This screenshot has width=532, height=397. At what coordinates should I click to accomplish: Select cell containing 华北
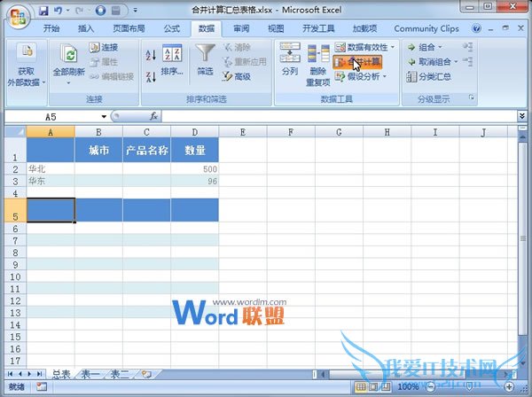pos(51,169)
